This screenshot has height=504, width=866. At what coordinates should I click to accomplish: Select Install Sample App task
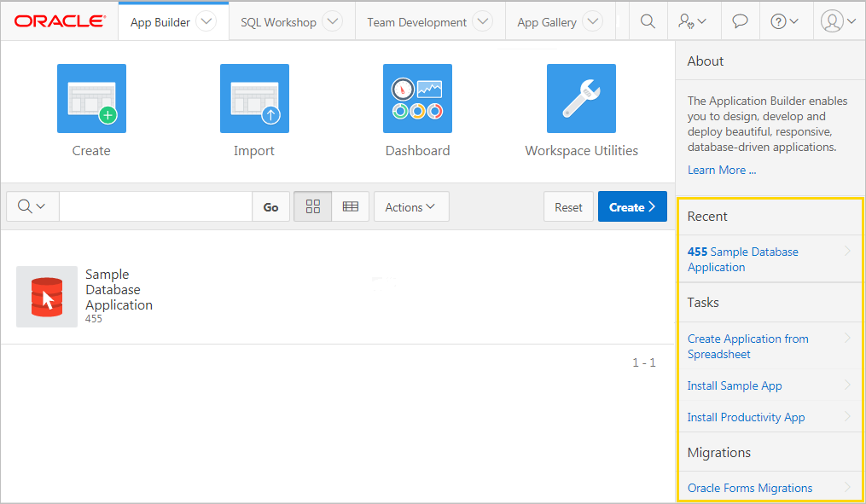click(735, 385)
